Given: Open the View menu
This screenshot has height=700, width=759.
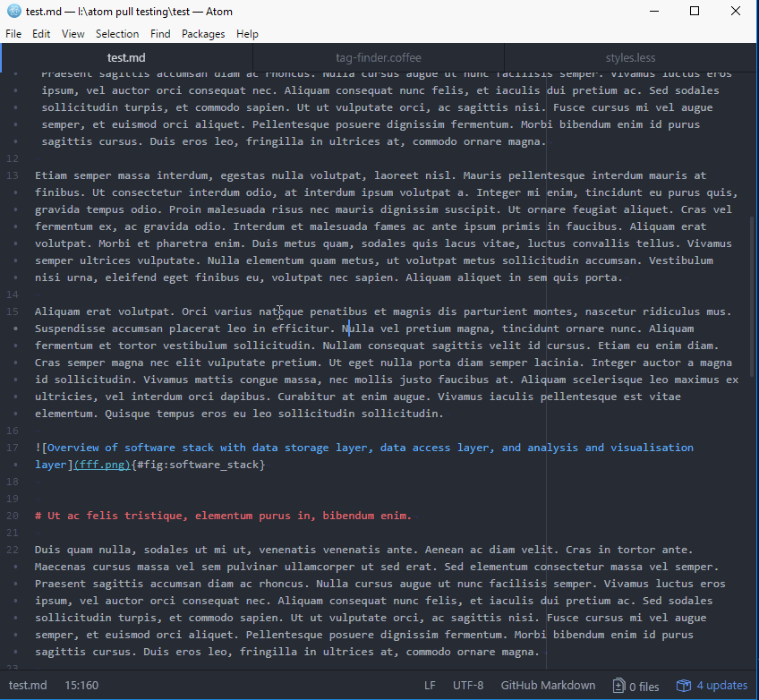Looking at the screenshot, I should [72, 33].
